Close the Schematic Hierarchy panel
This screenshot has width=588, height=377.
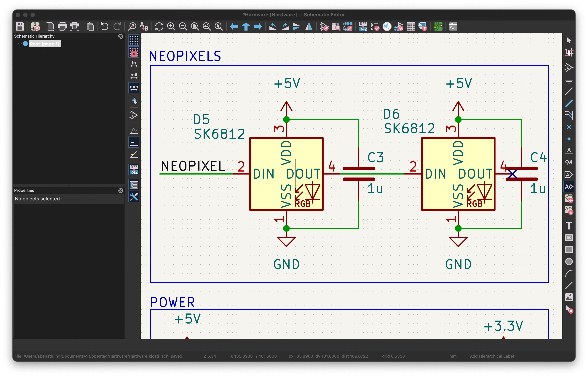tap(121, 36)
